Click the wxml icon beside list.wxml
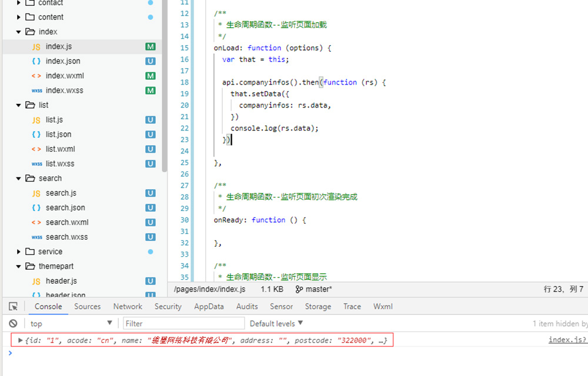The image size is (588, 376). click(x=36, y=149)
